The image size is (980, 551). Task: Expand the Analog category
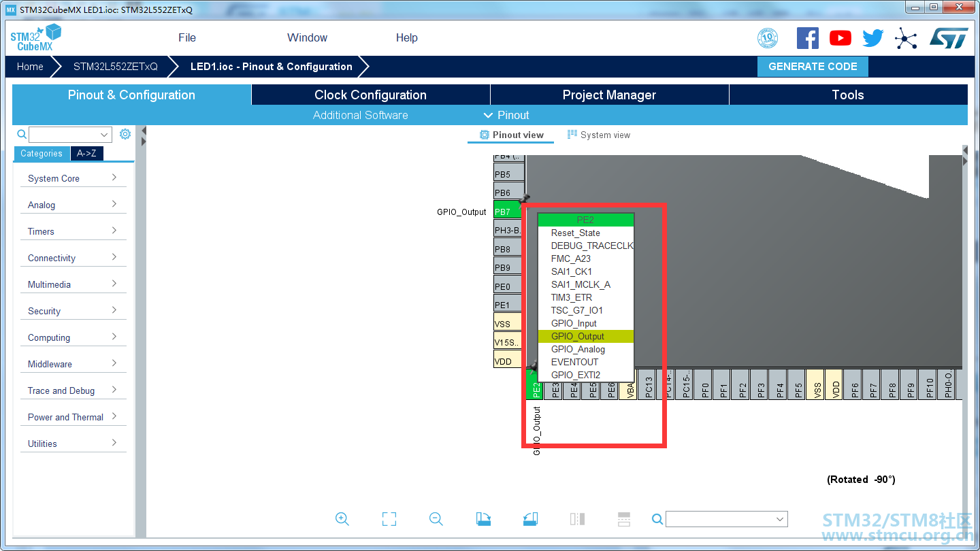point(73,205)
